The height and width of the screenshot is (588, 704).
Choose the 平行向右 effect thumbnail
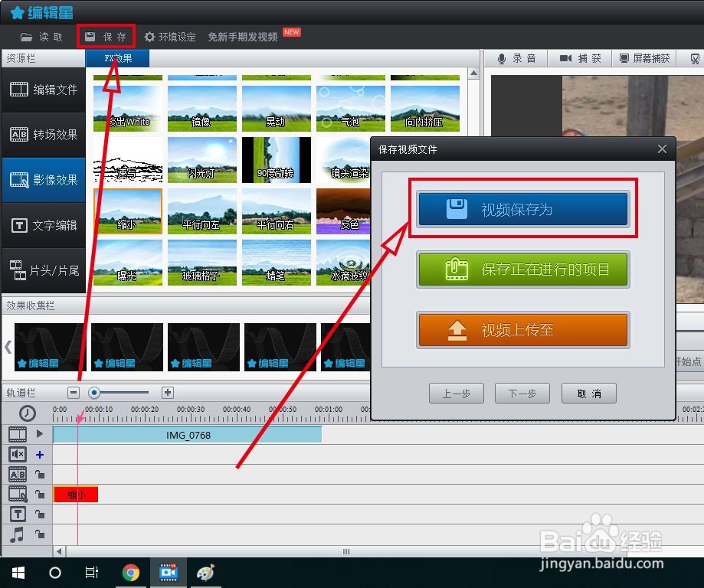click(277, 211)
